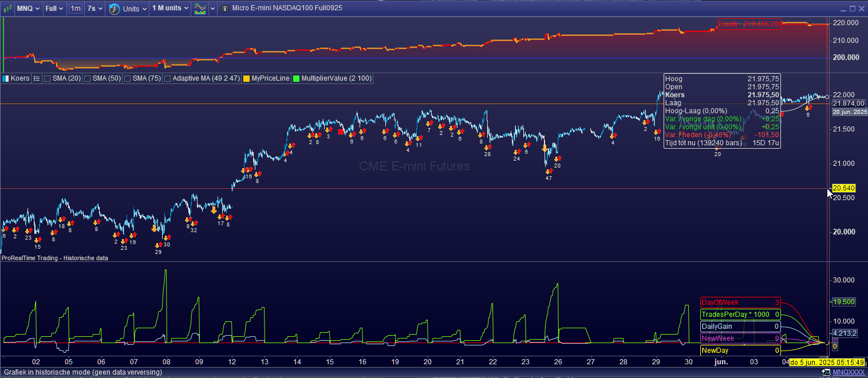
Task: Enable the SMA (50) checkbox
Action: tap(88, 78)
